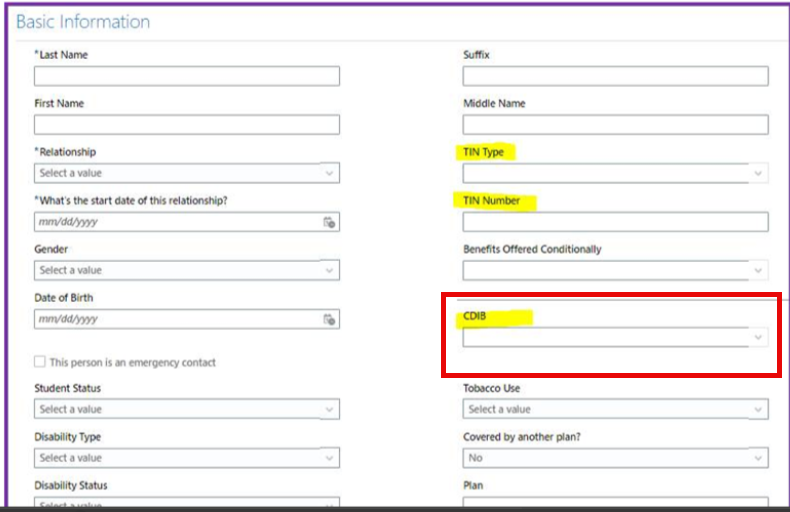Viewport: 790px width, 512px height.
Task: Click the 'Date of Birth' label
Action: [63, 298]
